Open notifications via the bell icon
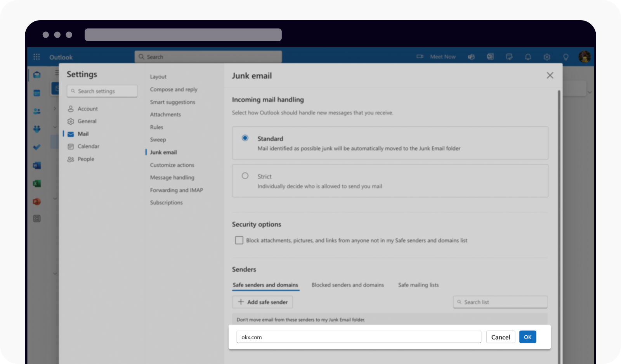Viewport: 621px width, 364px height. click(528, 57)
